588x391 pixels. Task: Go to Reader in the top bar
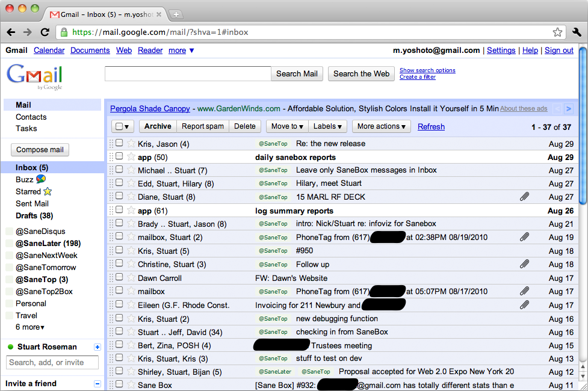click(150, 51)
